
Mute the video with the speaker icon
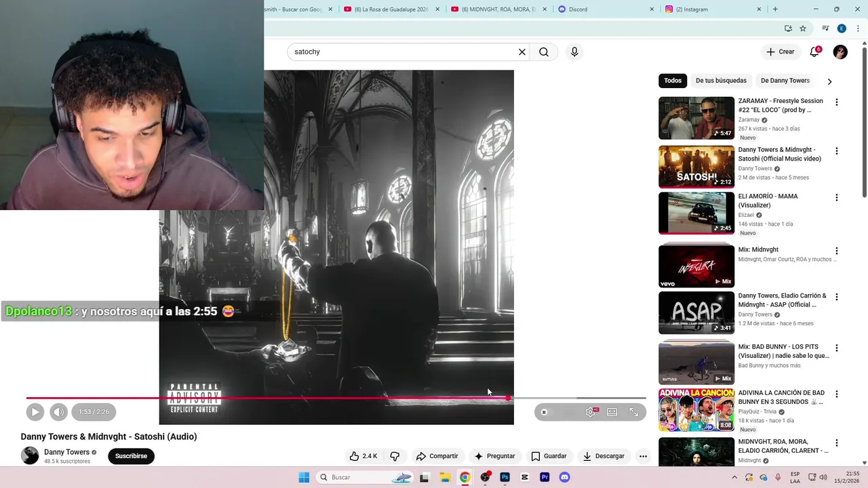click(x=58, y=411)
